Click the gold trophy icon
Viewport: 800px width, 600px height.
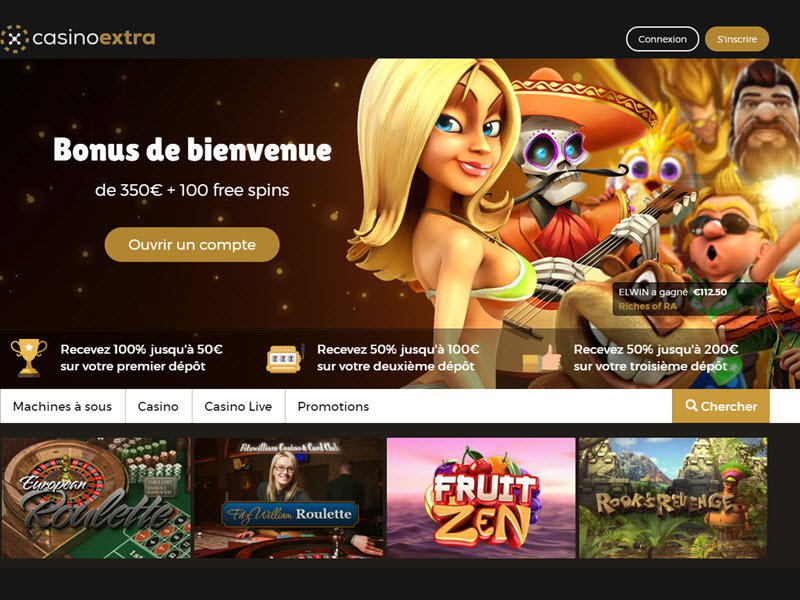(29, 357)
